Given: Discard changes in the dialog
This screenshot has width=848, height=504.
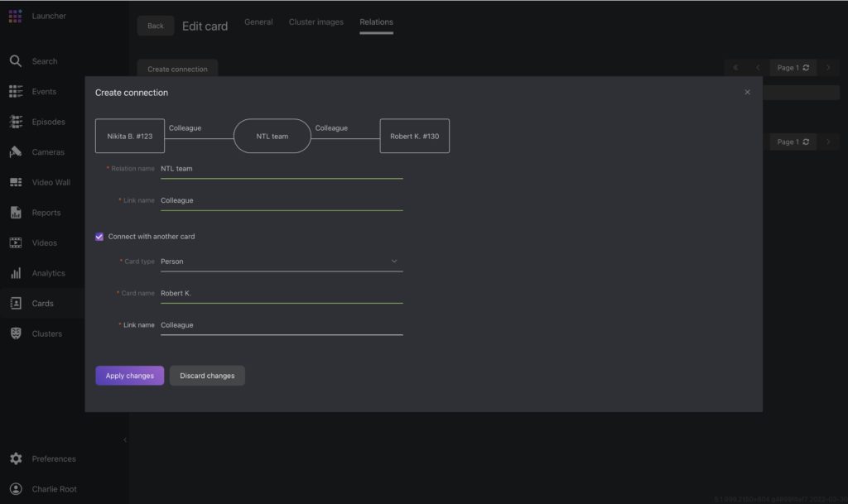Looking at the screenshot, I should point(207,375).
